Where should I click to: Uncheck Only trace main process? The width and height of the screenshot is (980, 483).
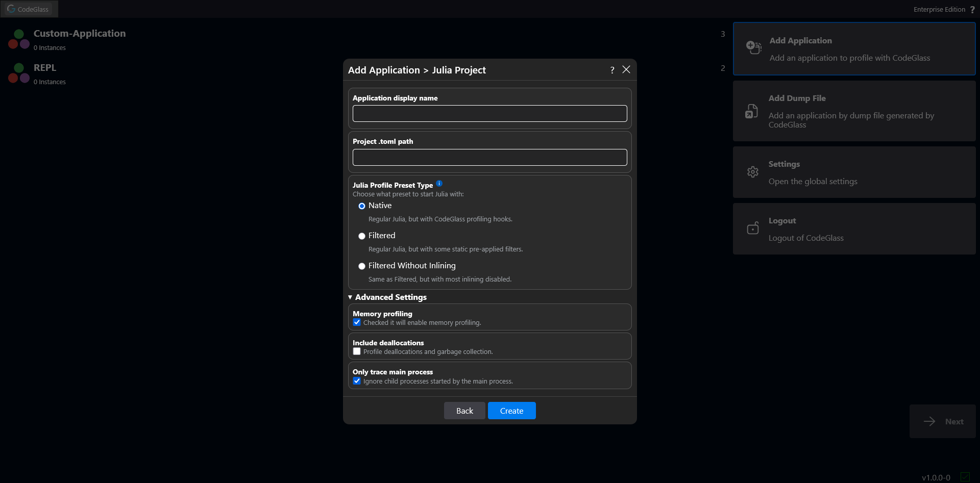(x=357, y=381)
